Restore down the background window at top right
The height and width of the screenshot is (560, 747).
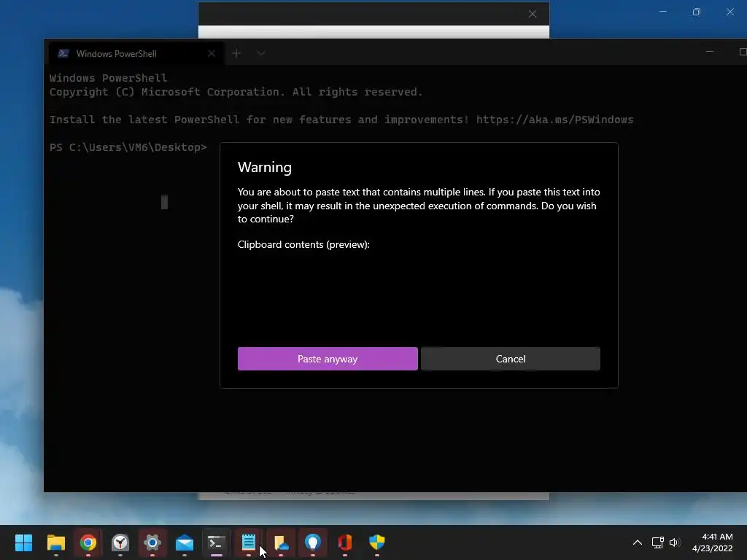click(x=697, y=12)
